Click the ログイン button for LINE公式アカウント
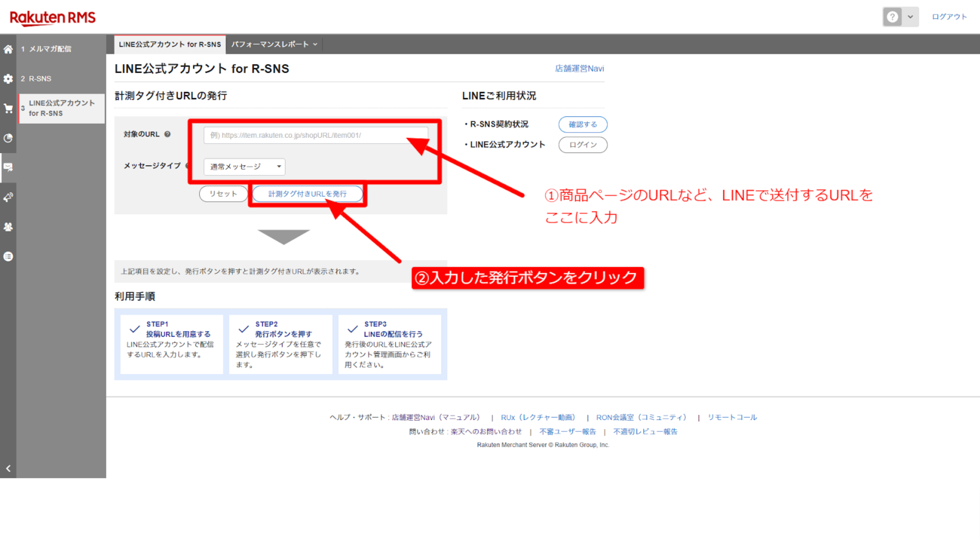 coord(582,145)
